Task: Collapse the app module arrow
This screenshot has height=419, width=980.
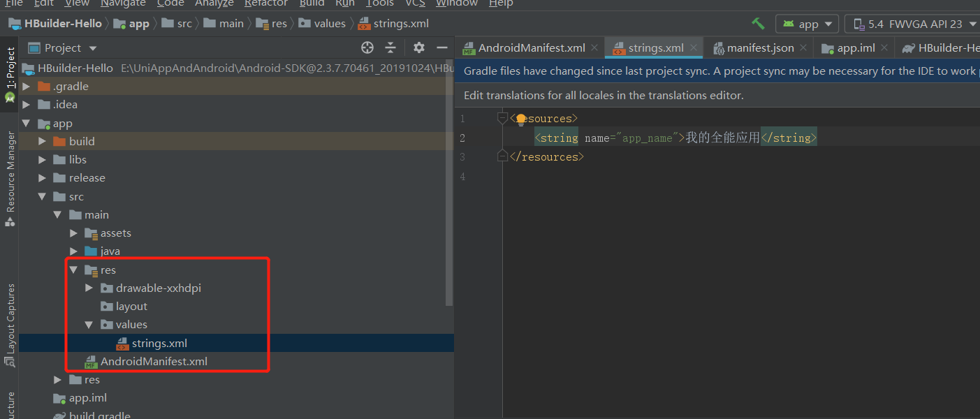Action: pyautogui.click(x=27, y=124)
